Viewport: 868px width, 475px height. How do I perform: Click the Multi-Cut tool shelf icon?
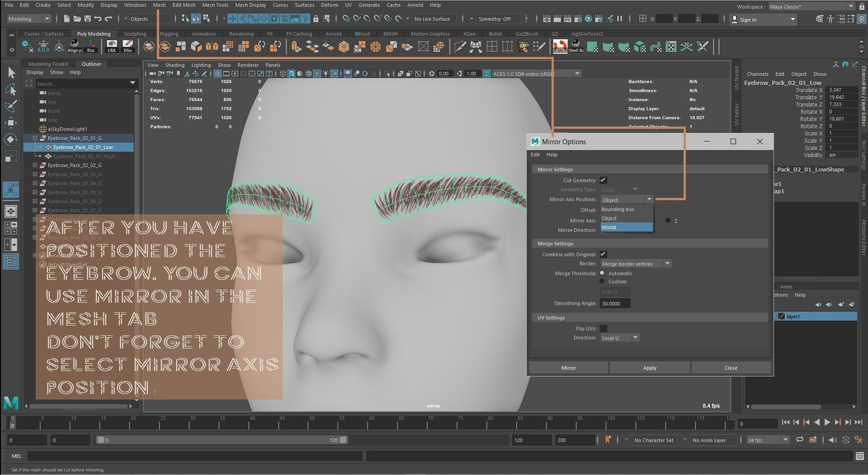point(460,47)
